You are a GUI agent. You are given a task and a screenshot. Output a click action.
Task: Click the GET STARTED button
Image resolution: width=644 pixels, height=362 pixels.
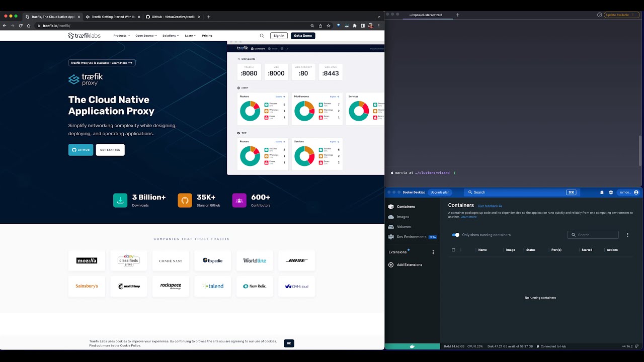pos(110,150)
